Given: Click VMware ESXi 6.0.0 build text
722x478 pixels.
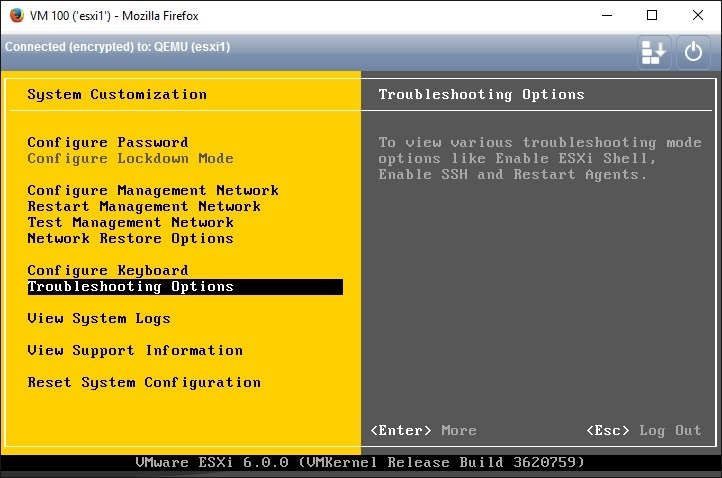Looking at the screenshot, I should [x=360, y=462].
